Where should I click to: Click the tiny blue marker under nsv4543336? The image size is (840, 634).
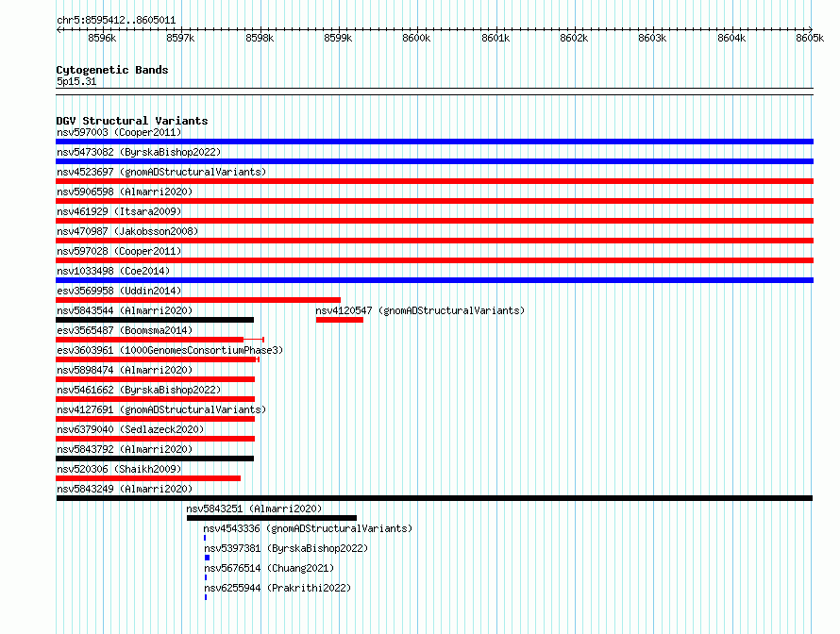[205, 538]
